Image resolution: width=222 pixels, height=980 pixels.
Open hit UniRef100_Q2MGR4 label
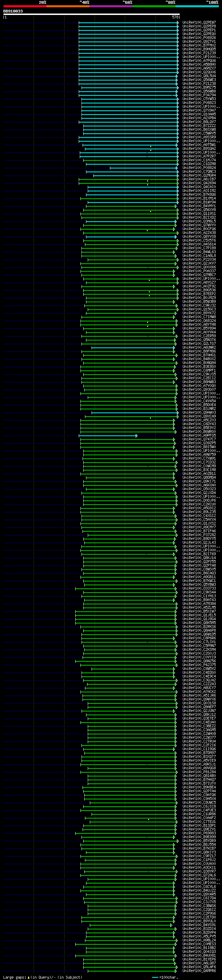[199, 175]
